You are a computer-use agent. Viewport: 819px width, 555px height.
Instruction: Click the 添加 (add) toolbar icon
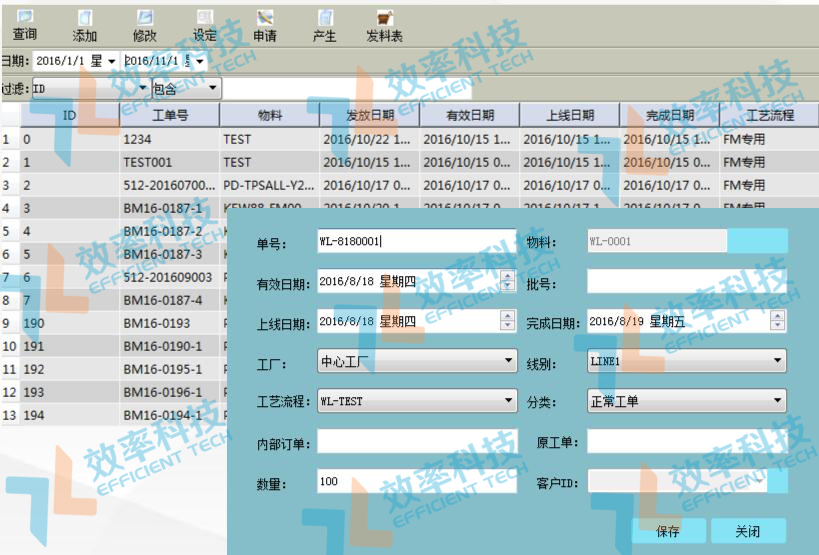click(x=85, y=18)
